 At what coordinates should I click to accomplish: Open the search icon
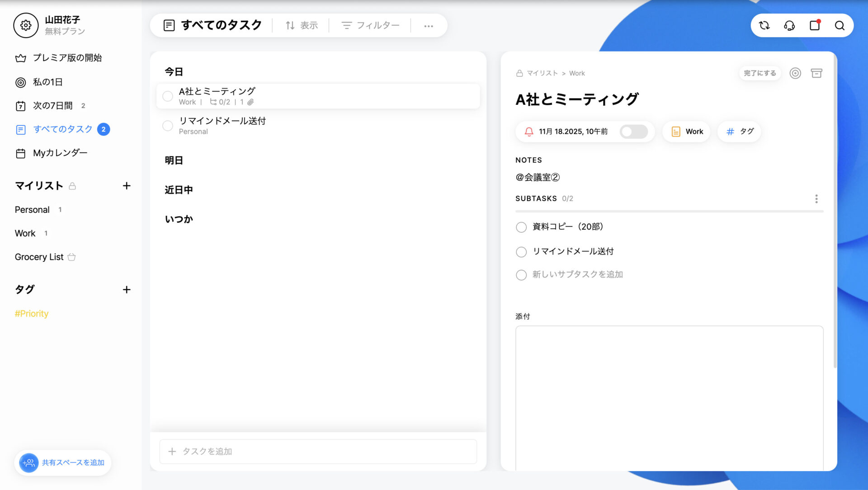click(x=840, y=26)
